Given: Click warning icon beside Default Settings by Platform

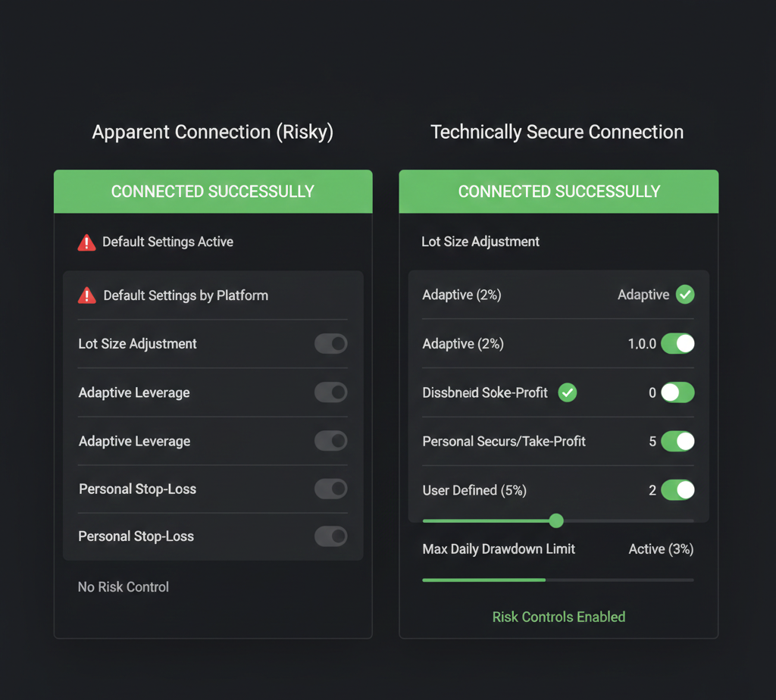Looking at the screenshot, I should click(87, 295).
